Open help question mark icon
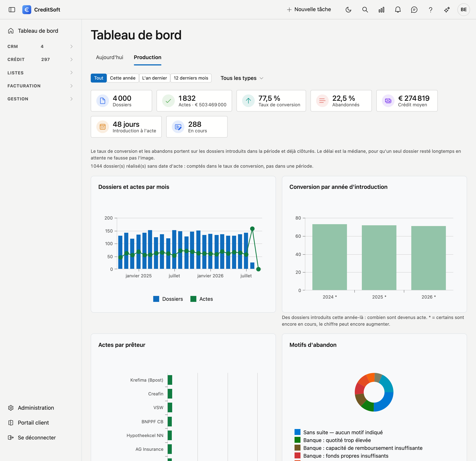 (431, 10)
